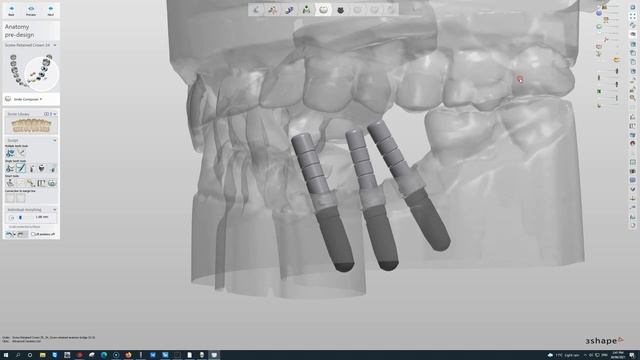Open the Smile Composer dropdown
640x360 pixels.
point(24,99)
